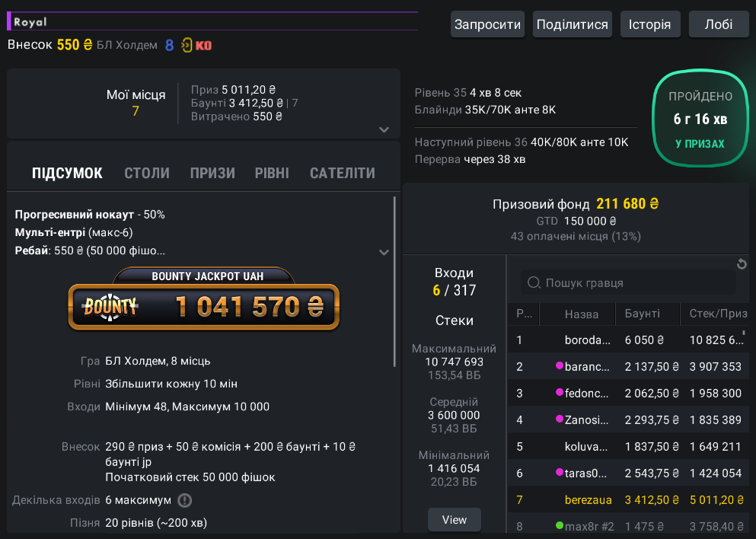Image resolution: width=756 pixels, height=539 pixels.
Task: Switch to the 'СТОЛИ' tab
Action: (147, 173)
